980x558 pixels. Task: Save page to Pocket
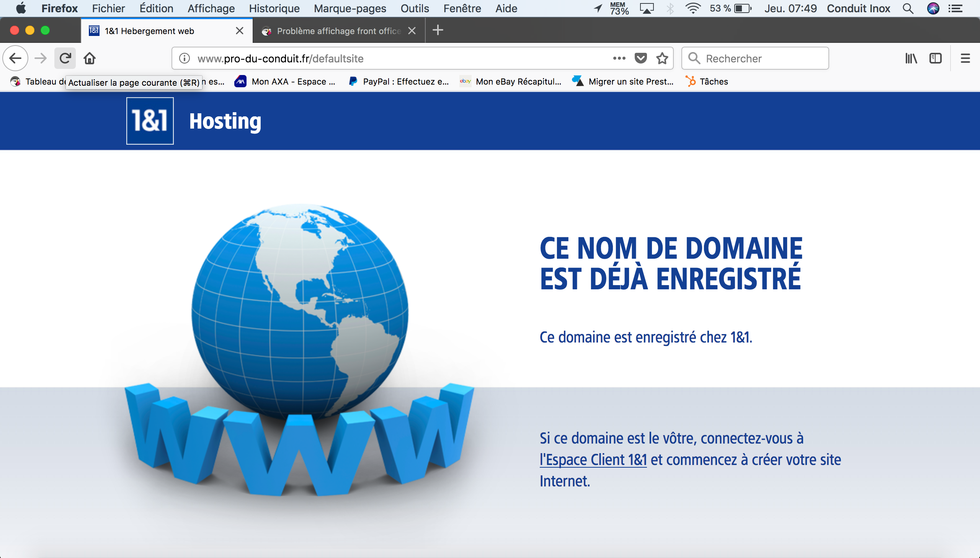click(x=640, y=58)
